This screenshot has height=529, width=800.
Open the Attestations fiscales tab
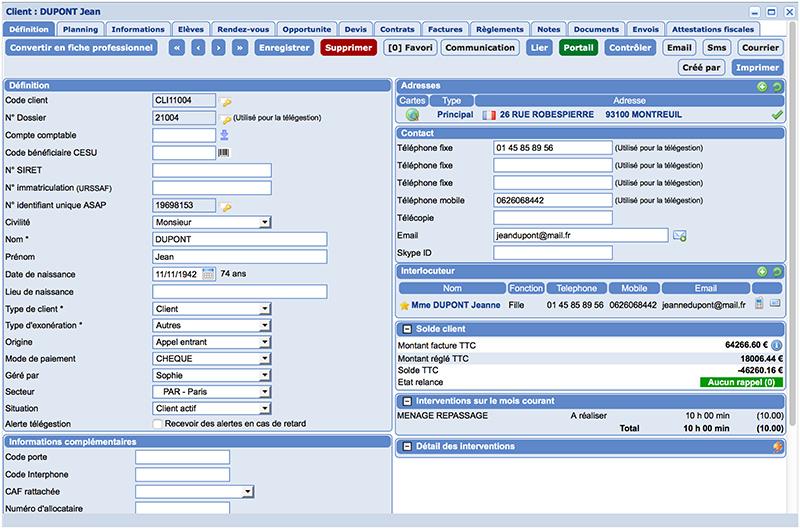click(x=712, y=29)
